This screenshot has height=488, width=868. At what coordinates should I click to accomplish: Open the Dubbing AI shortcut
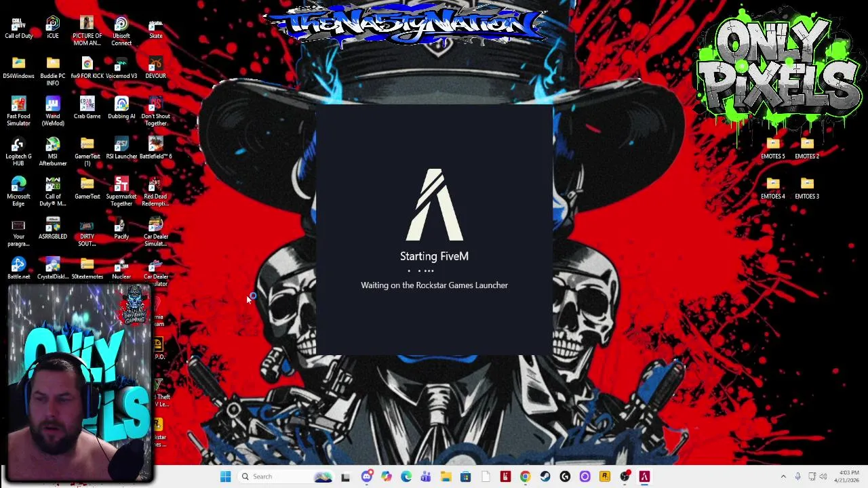[121, 108]
